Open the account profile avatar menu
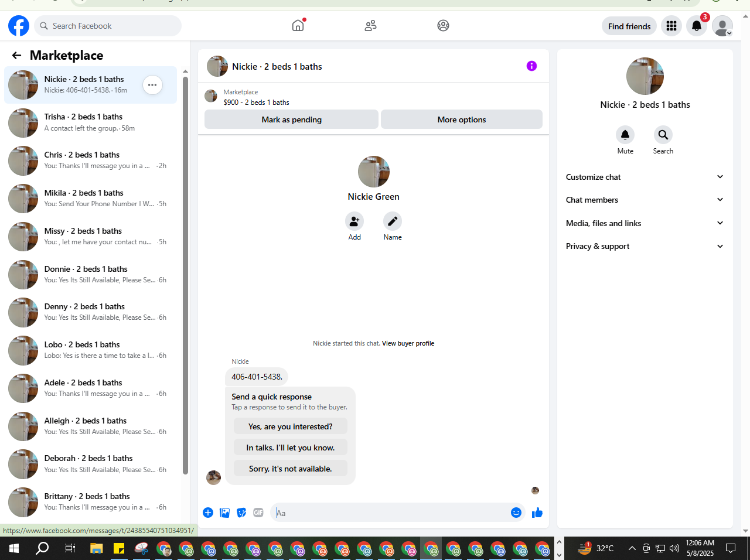The height and width of the screenshot is (560, 750). point(722,26)
